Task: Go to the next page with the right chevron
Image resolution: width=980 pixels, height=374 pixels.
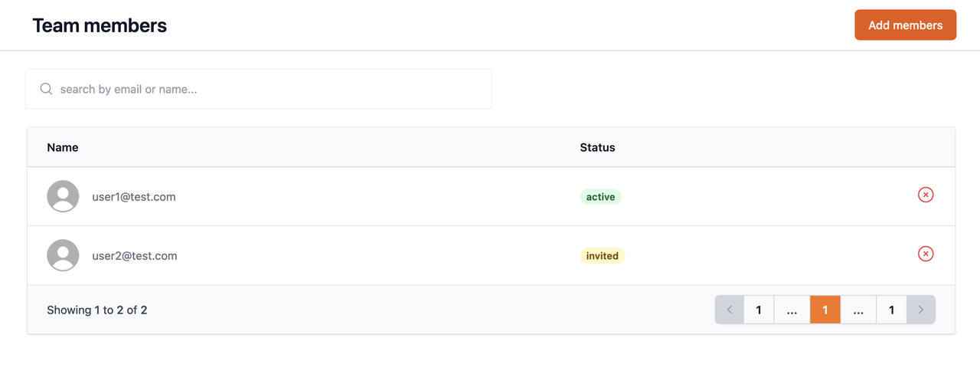Action: (x=921, y=310)
